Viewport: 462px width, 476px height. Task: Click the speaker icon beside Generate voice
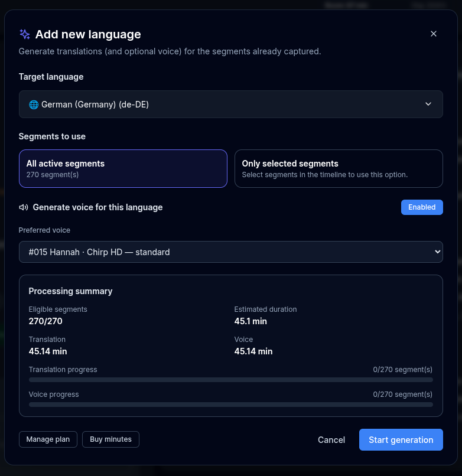point(24,207)
